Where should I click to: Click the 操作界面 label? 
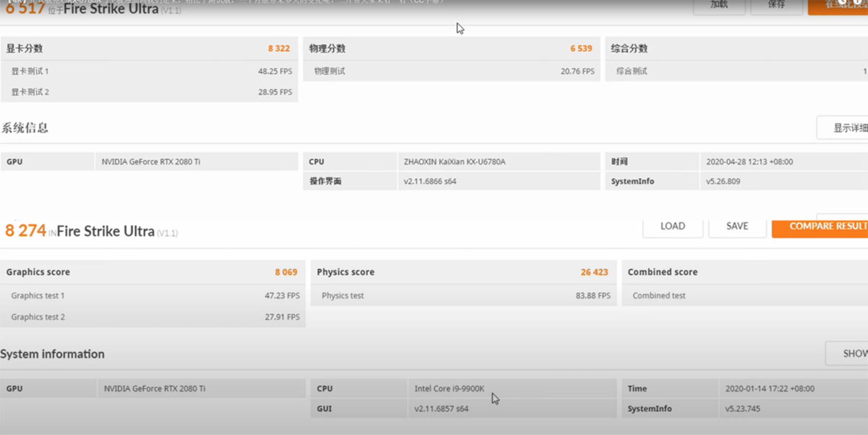coord(325,181)
